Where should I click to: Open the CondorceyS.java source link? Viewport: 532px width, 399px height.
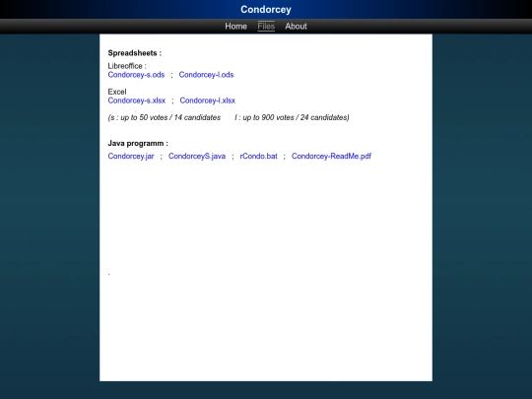click(x=197, y=156)
